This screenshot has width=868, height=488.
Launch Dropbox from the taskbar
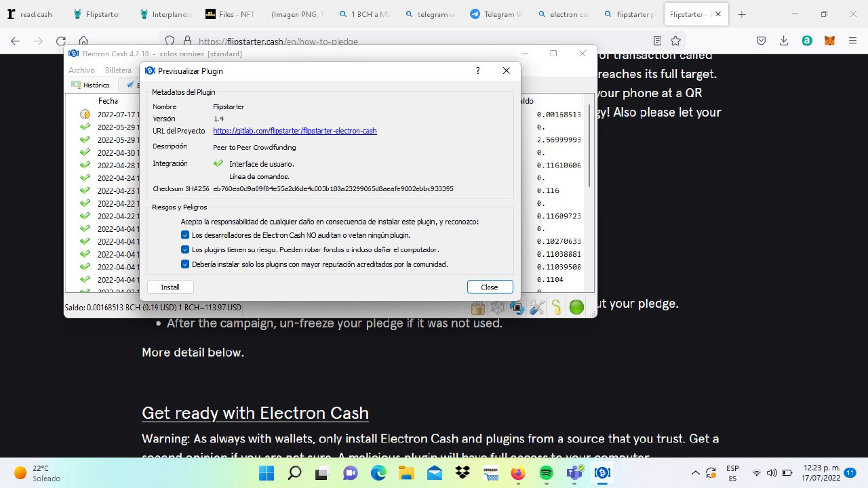tap(463, 473)
